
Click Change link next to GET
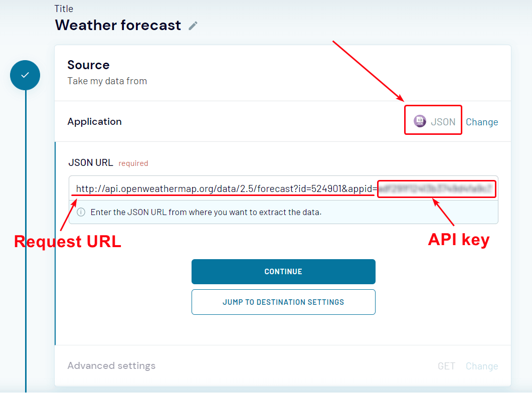pos(482,366)
